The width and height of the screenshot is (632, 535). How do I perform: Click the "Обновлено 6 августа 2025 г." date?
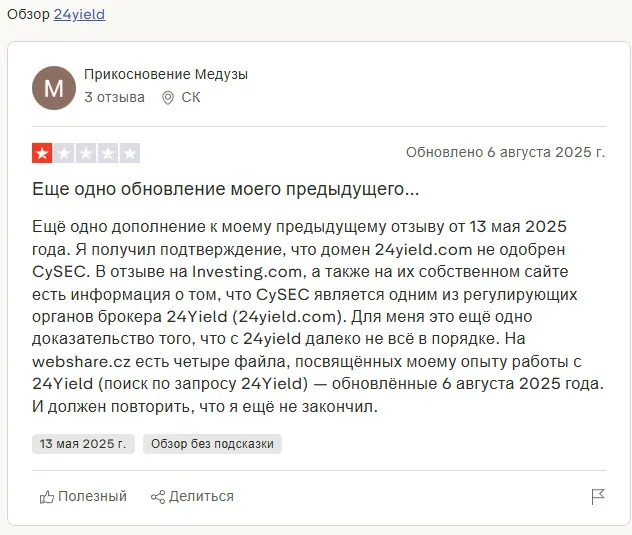click(505, 153)
